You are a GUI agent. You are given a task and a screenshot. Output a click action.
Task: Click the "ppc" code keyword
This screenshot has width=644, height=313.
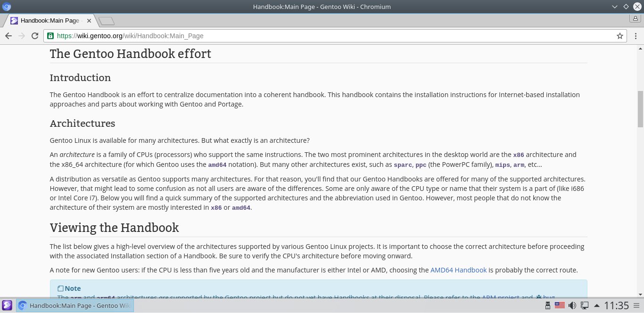421,165
